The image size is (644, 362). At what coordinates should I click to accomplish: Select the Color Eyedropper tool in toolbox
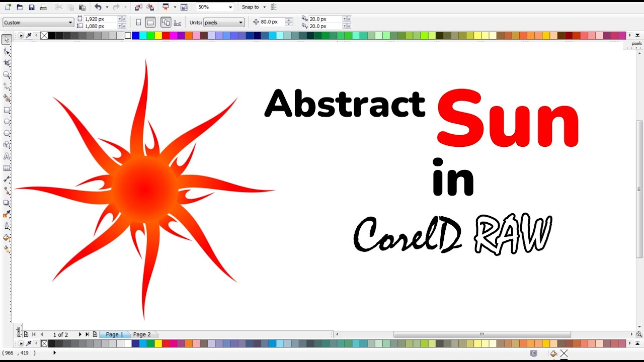7,214
